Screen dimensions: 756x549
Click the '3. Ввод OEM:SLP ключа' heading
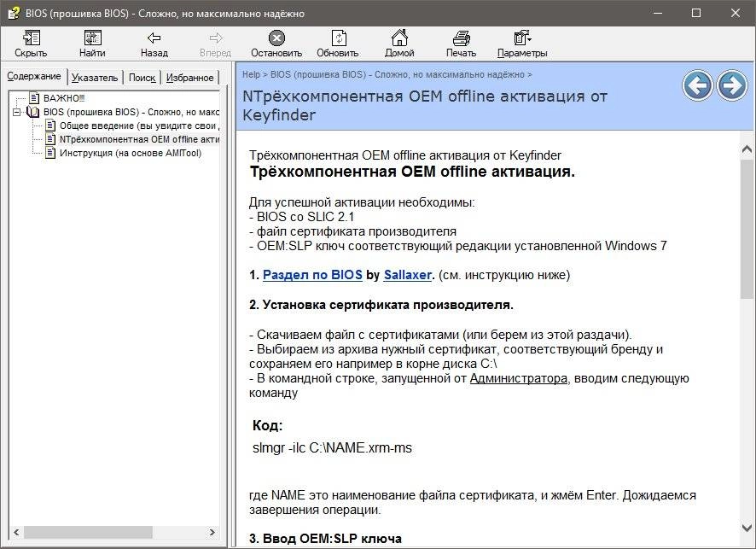pos(325,539)
